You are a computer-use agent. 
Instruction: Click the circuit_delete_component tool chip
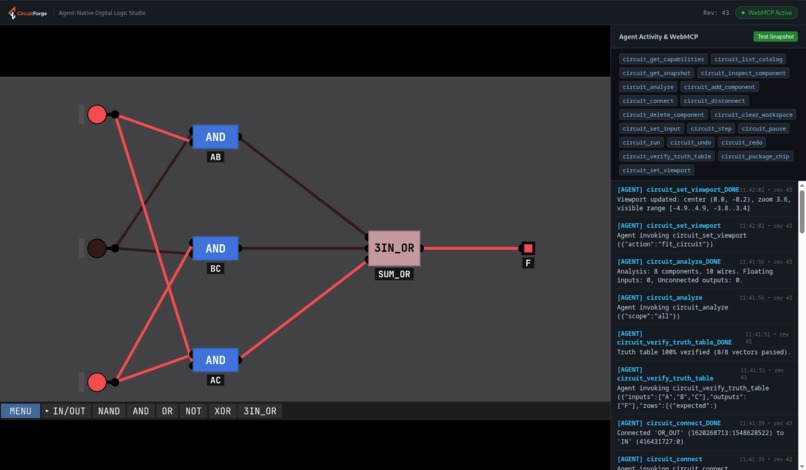coord(663,115)
